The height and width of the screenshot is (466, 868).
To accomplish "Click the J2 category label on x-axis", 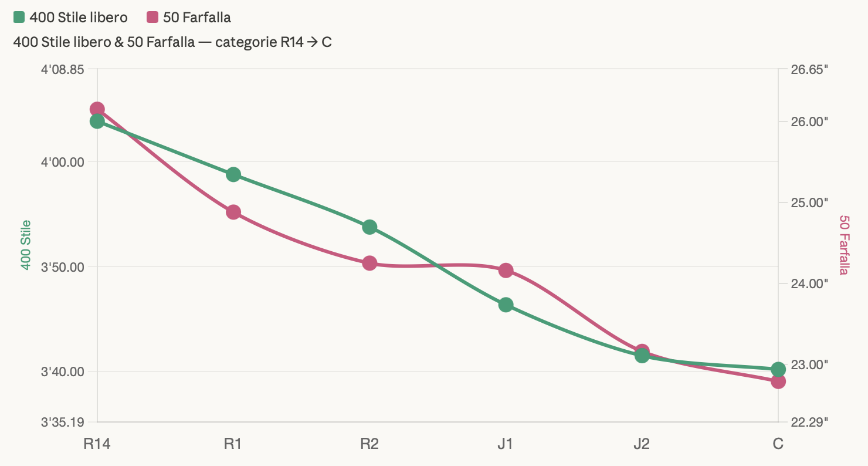I will (642, 444).
